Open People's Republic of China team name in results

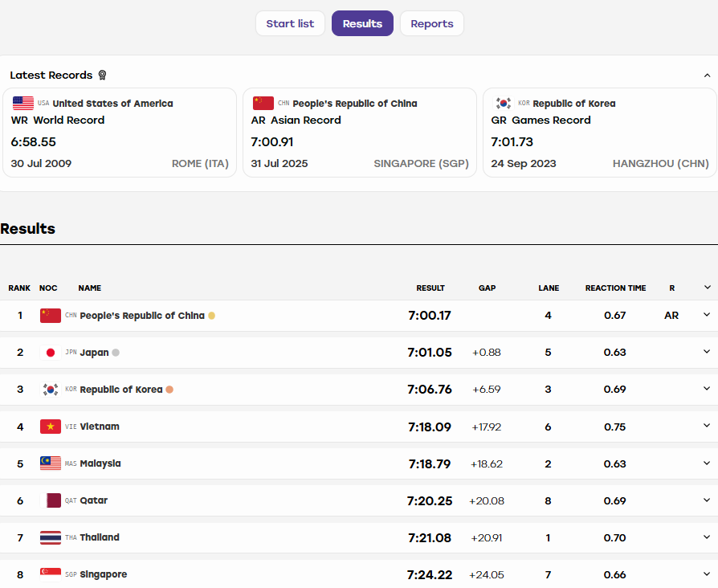pyautogui.click(x=142, y=316)
